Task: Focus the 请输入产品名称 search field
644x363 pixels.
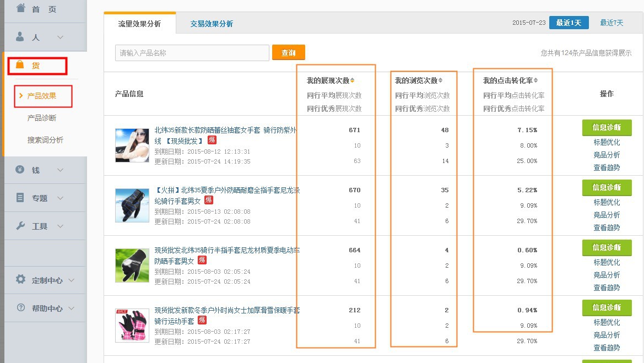Action: (192, 53)
